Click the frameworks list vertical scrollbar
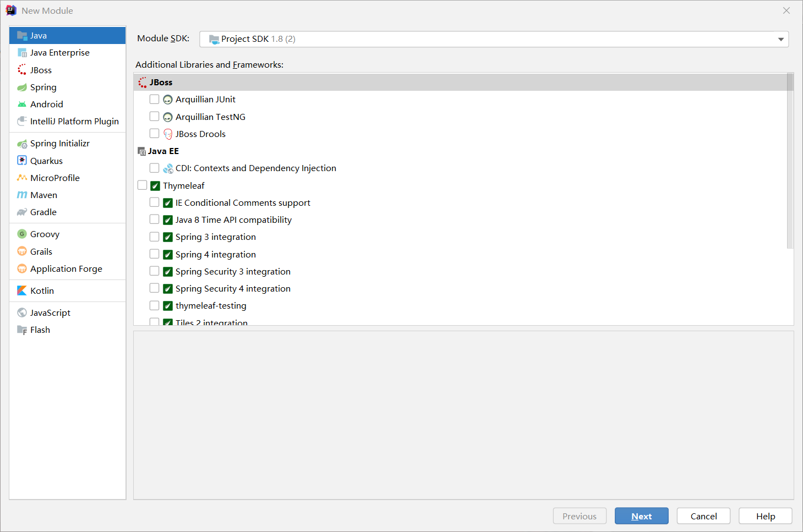This screenshot has width=803, height=532. [790, 165]
